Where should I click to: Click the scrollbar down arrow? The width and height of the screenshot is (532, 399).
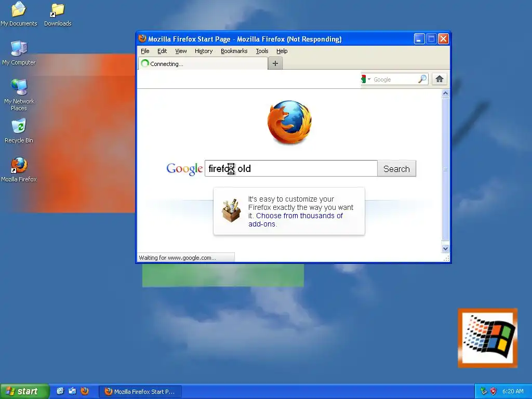(x=445, y=248)
